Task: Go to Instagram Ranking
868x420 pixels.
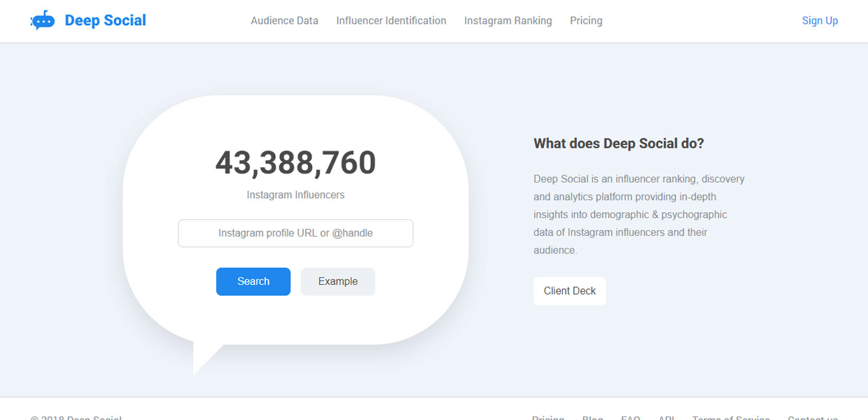Action: pos(508,21)
